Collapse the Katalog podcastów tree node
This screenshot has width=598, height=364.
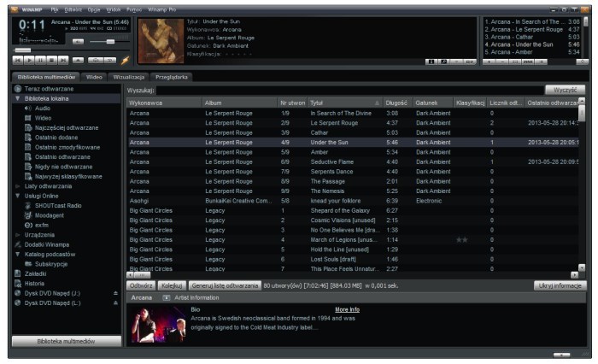click(x=18, y=254)
